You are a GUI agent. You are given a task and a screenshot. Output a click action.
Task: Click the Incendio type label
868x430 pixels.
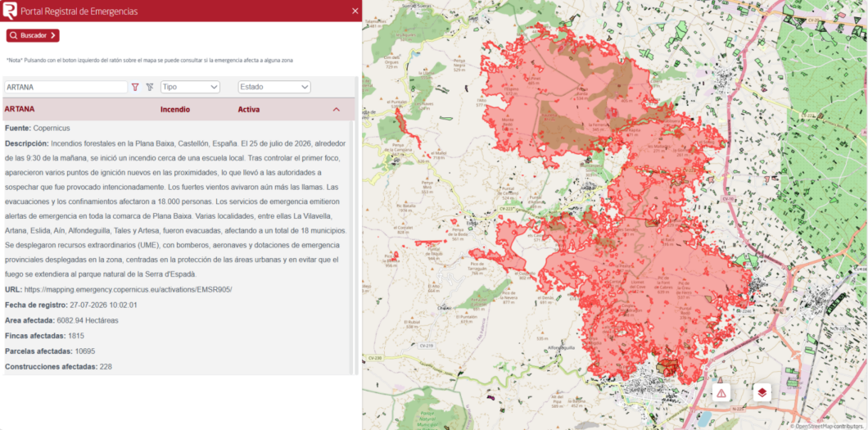click(x=175, y=110)
